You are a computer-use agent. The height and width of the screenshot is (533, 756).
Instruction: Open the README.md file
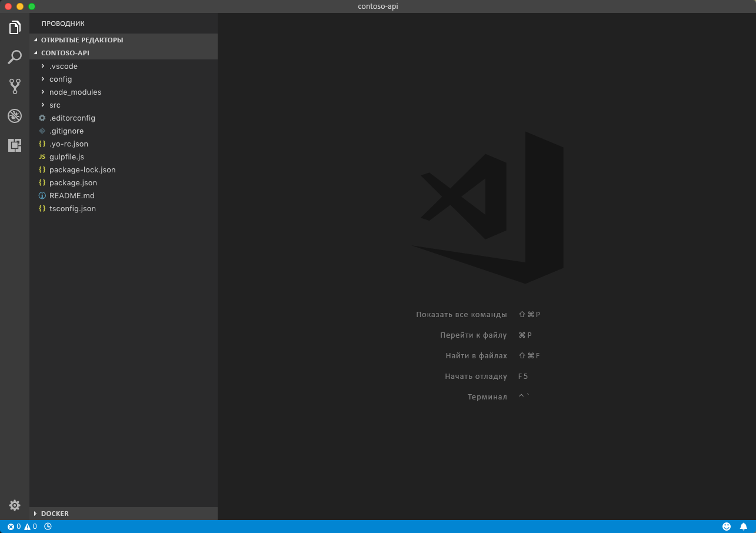(72, 195)
